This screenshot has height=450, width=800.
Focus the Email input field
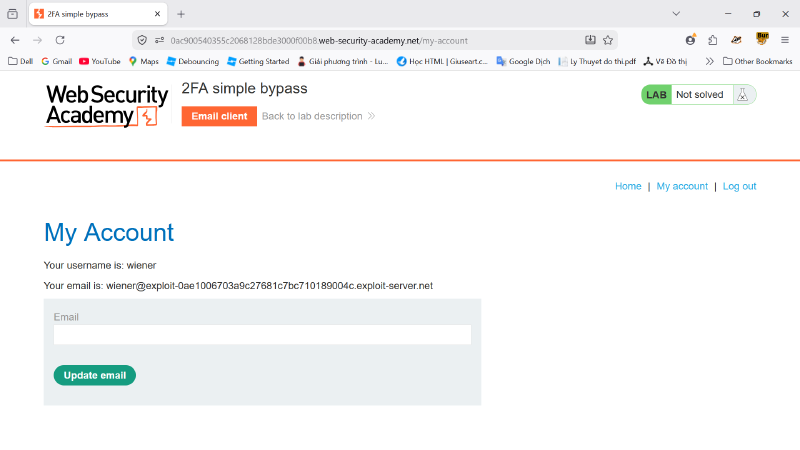point(262,335)
